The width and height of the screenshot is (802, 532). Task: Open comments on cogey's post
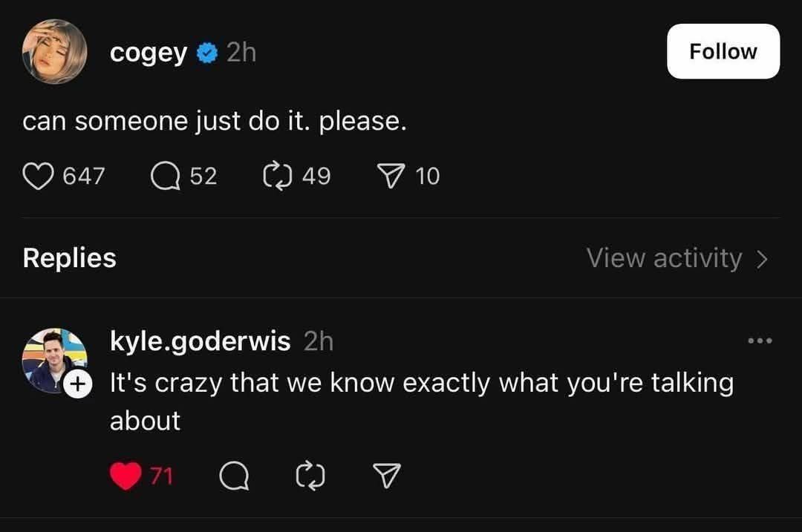click(x=163, y=177)
